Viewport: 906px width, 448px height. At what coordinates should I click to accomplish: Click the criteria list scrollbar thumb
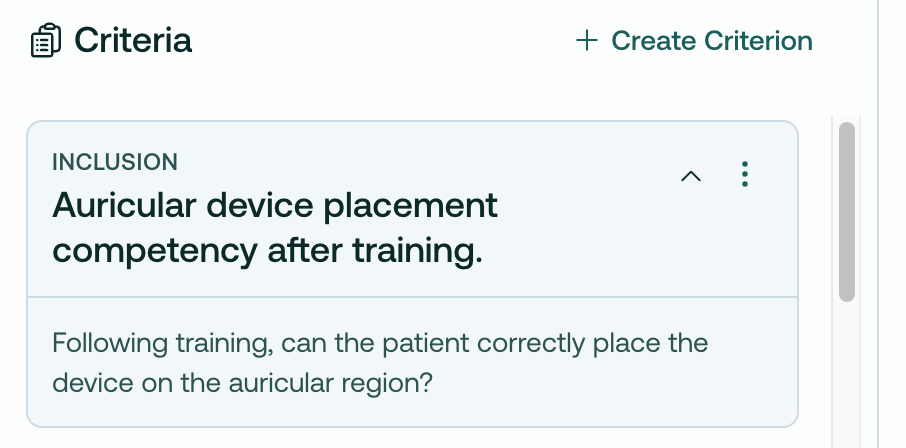[846, 212]
